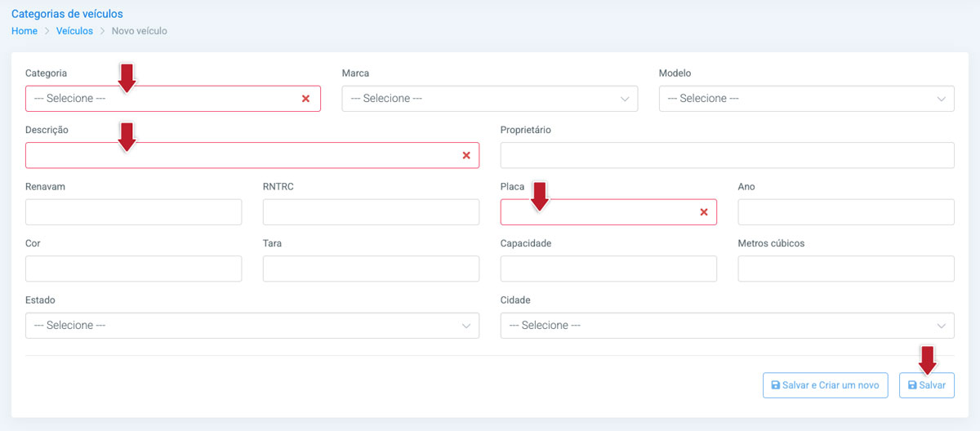Open the Categoria select field
980x431 pixels.
pos(173,98)
